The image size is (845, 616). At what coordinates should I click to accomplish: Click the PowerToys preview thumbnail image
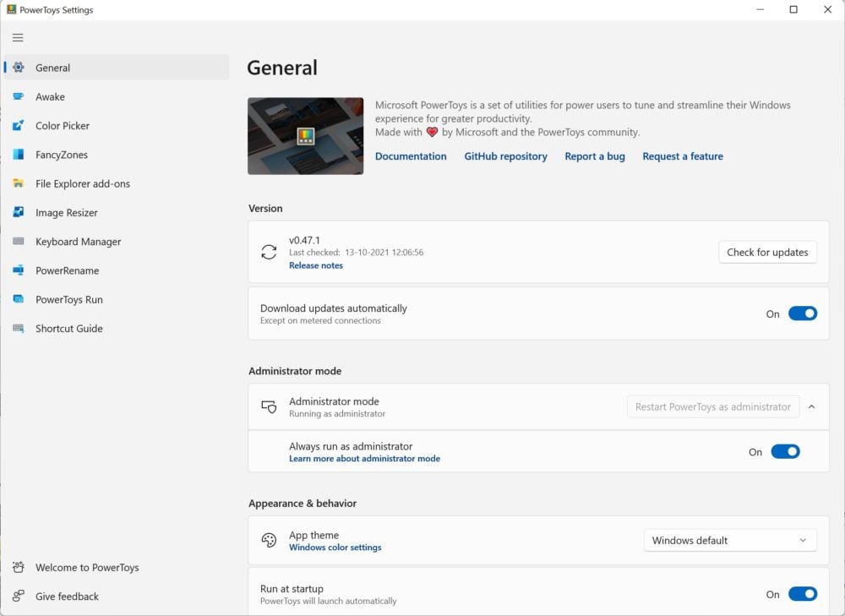(x=305, y=136)
